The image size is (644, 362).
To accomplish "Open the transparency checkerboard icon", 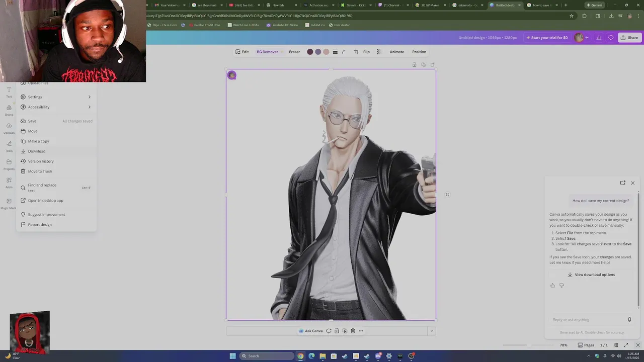I will tap(379, 52).
